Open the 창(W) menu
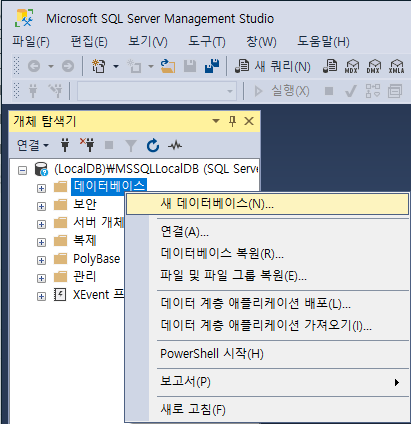 pyautogui.click(x=261, y=42)
